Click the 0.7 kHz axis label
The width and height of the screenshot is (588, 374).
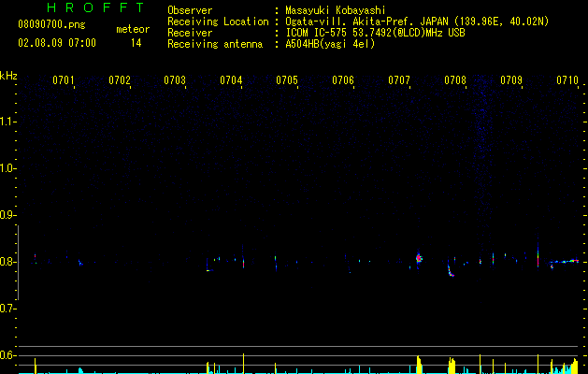pos(7,309)
